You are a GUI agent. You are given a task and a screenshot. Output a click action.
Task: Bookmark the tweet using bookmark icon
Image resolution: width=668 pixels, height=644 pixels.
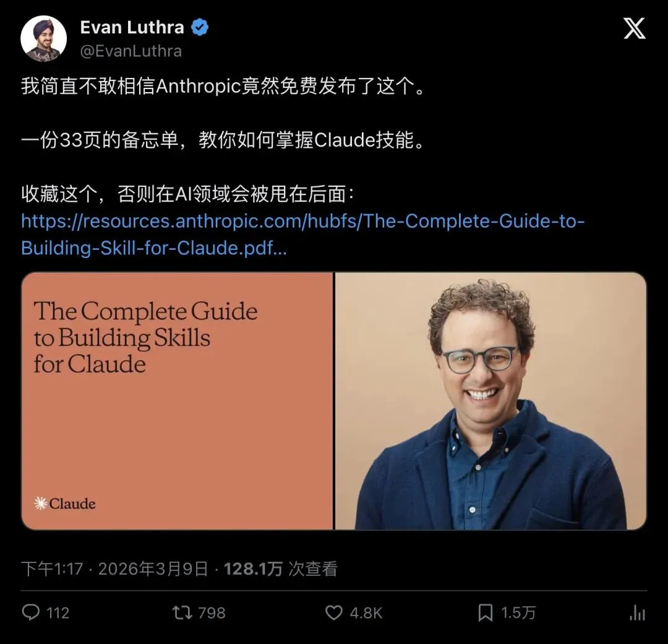click(x=486, y=613)
